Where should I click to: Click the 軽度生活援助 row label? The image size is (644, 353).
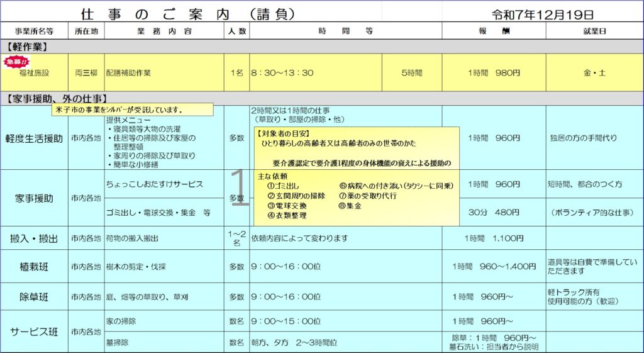pos(34,138)
